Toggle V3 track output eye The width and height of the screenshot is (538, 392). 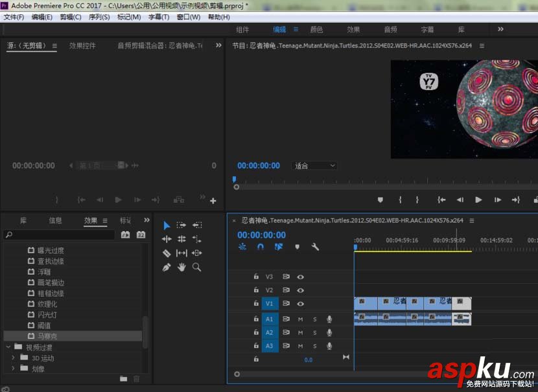[x=300, y=277]
